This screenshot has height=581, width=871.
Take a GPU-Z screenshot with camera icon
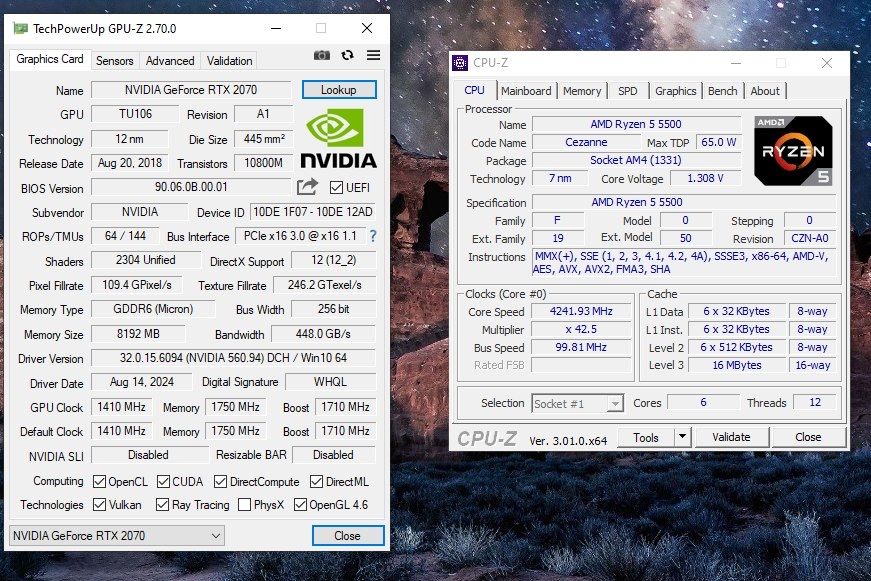coord(322,55)
